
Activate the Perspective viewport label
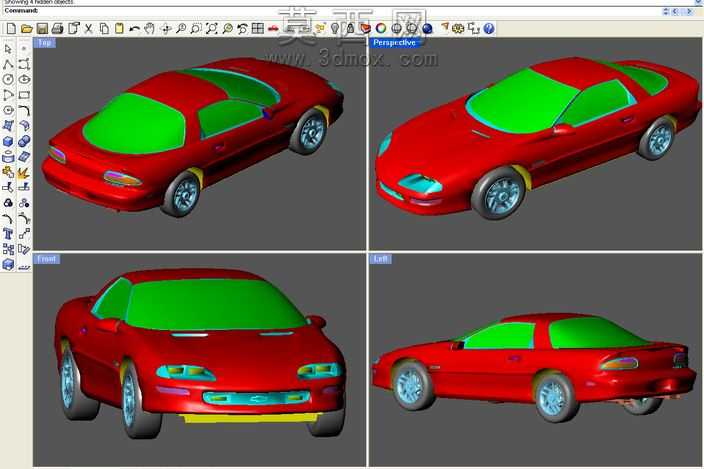click(395, 43)
